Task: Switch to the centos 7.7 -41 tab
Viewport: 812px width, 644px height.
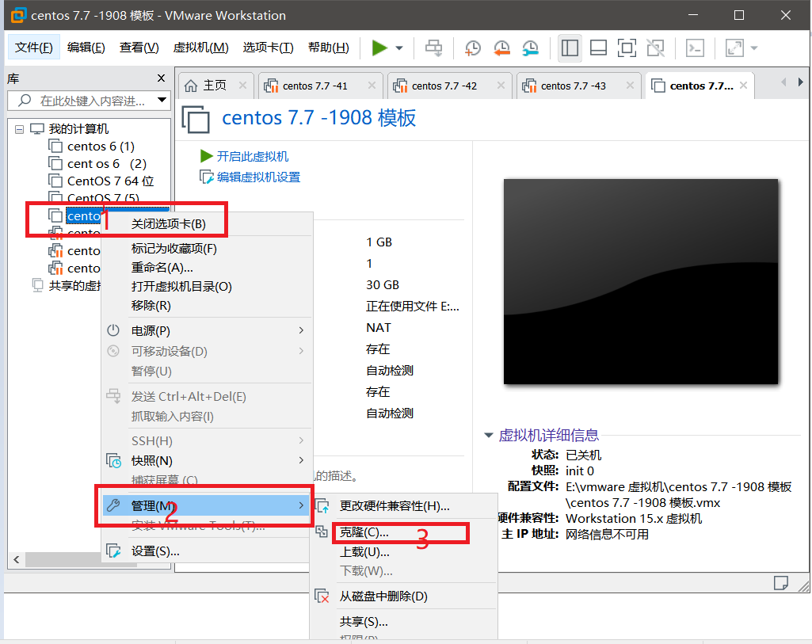Action: [314, 86]
